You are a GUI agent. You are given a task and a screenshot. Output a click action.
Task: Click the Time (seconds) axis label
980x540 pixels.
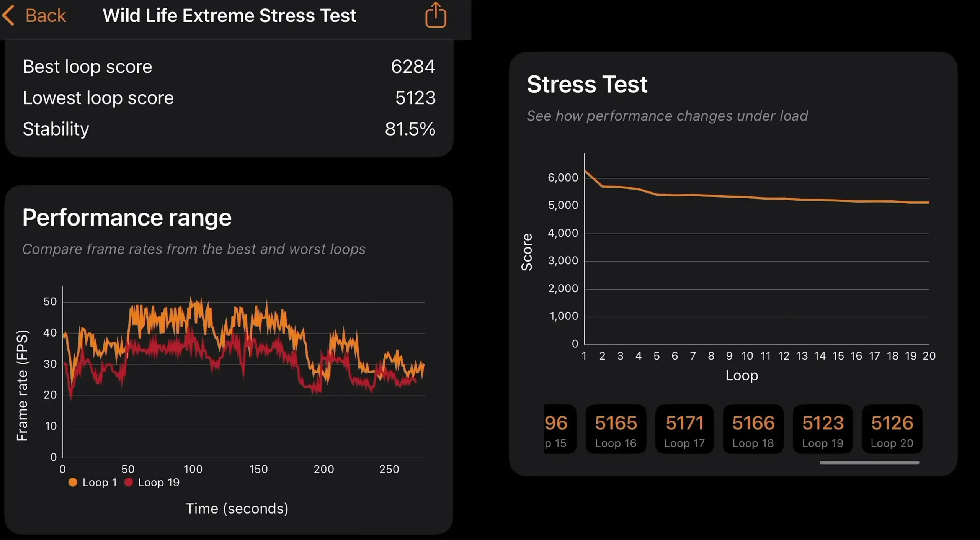pyautogui.click(x=237, y=509)
